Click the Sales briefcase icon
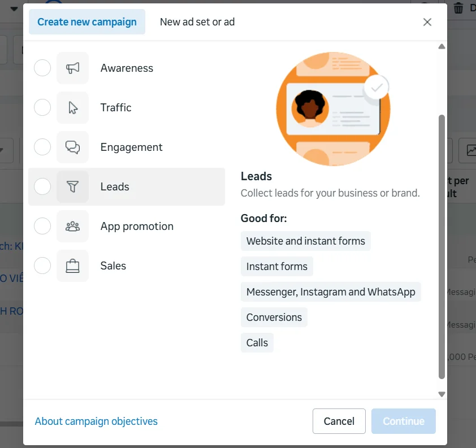This screenshot has height=448, width=476. point(72,266)
